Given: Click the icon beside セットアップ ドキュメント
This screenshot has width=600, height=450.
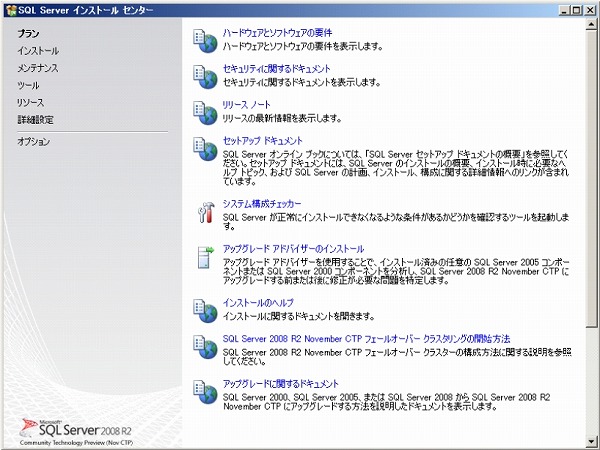Looking at the screenshot, I should 205,149.
